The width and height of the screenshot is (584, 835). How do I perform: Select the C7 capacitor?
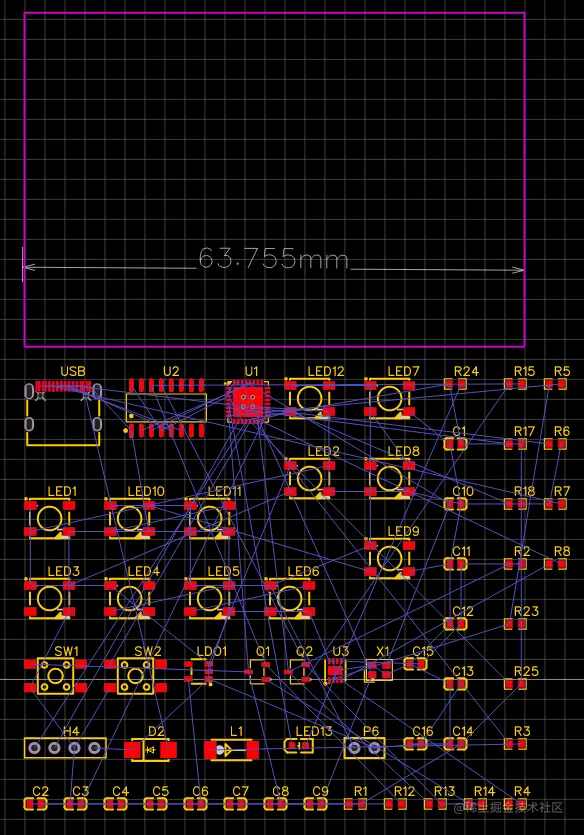[x=235, y=804]
